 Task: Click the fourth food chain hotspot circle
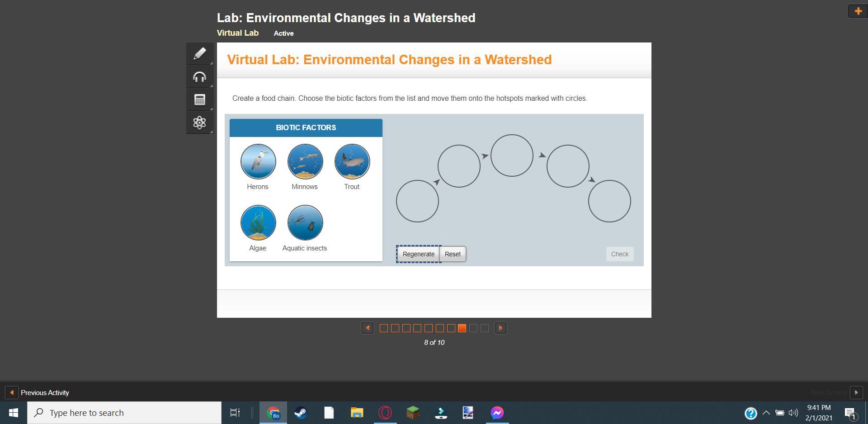click(568, 166)
